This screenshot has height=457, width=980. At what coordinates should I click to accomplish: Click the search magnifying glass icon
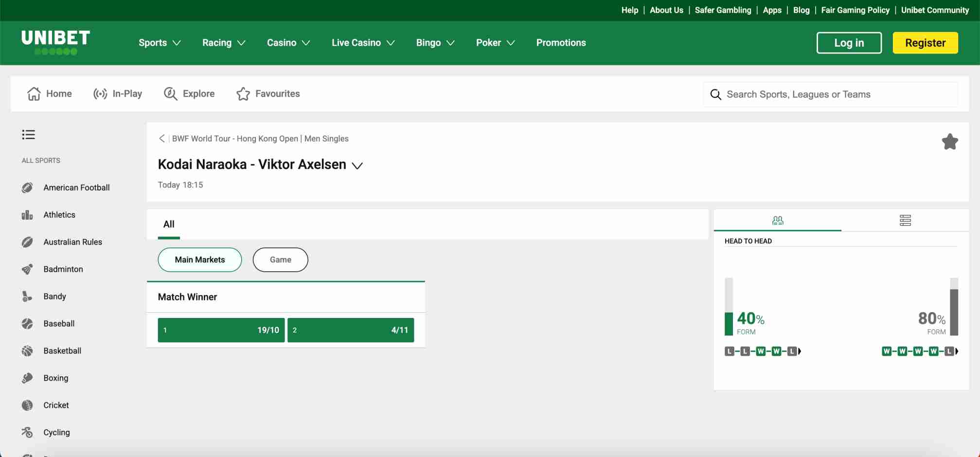pyautogui.click(x=715, y=94)
